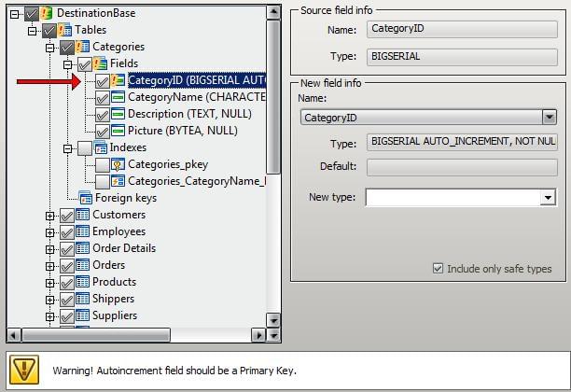This screenshot has width=571, height=392.
Task: Click the tree's scroll left arrow
Action: (14, 335)
